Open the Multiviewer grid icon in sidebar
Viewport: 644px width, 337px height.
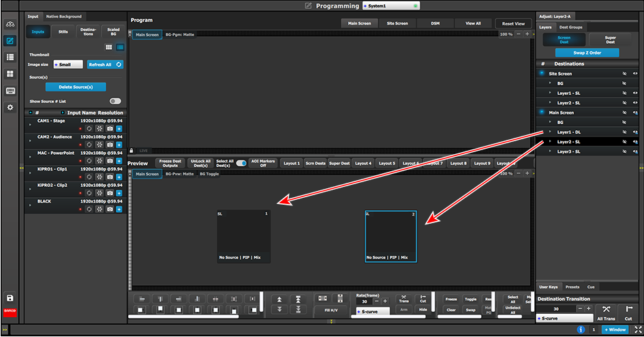[10, 74]
